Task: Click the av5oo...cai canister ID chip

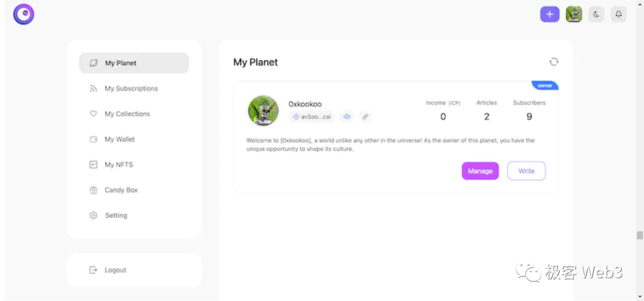Action: point(312,116)
